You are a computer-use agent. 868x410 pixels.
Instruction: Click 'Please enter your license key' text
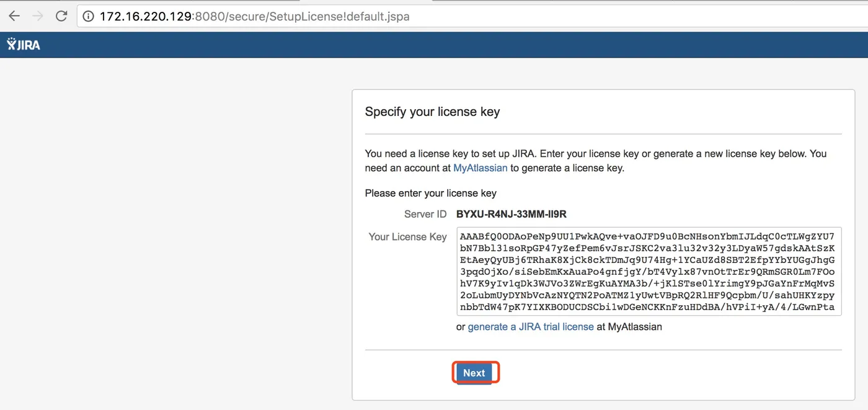[430, 193]
